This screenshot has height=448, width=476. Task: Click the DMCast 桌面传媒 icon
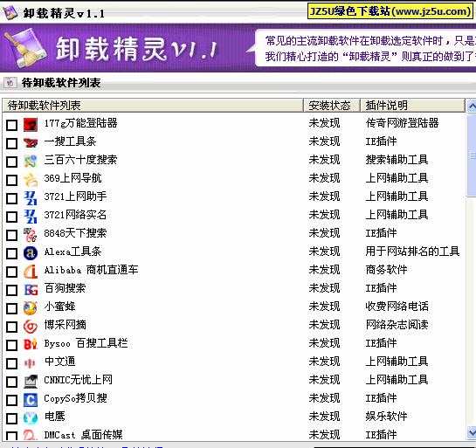(31, 435)
